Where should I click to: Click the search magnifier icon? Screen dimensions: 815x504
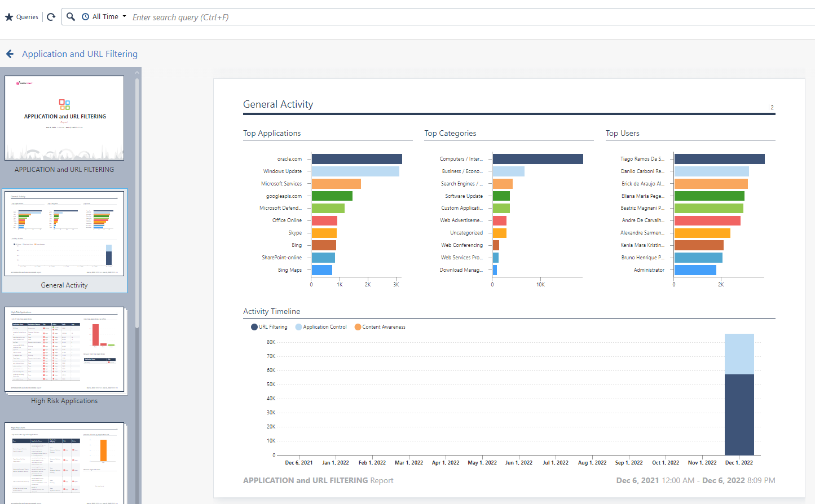pos(70,16)
